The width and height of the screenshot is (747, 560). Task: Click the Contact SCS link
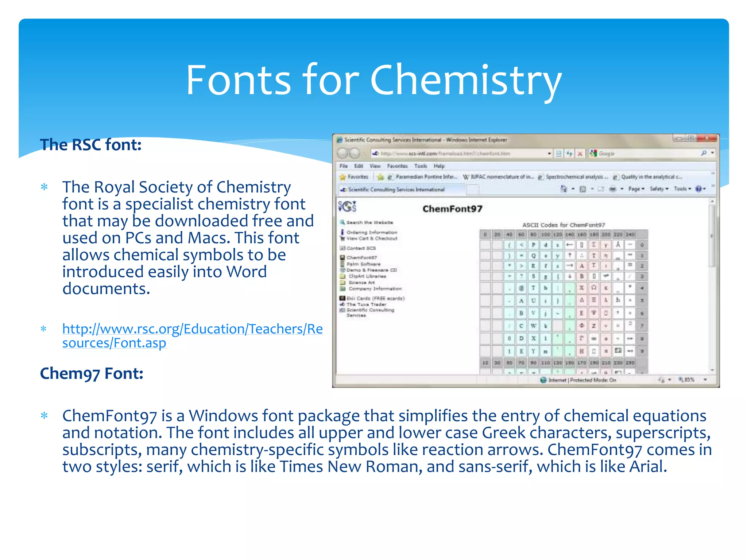coord(361,248)
